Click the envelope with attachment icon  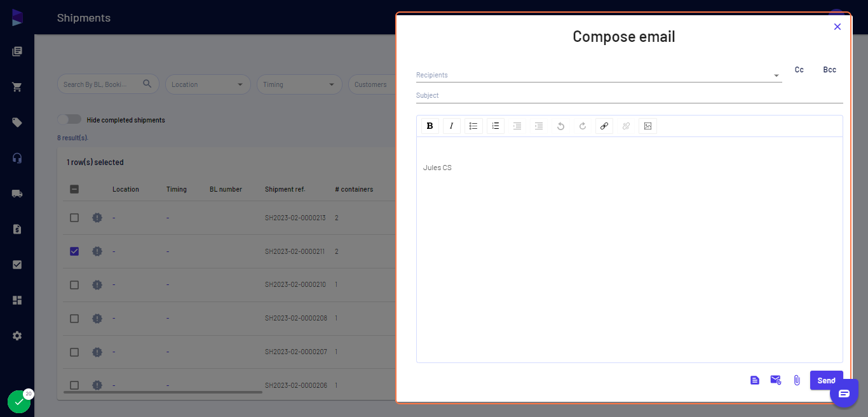tap(776, 380)
